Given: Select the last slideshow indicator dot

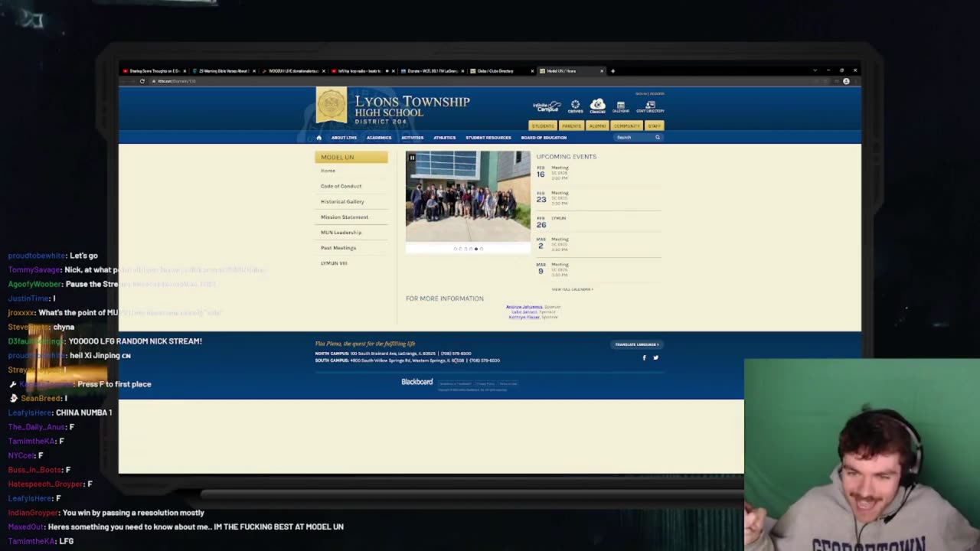Looking at the screenshot, I should (x=482, y=249).
